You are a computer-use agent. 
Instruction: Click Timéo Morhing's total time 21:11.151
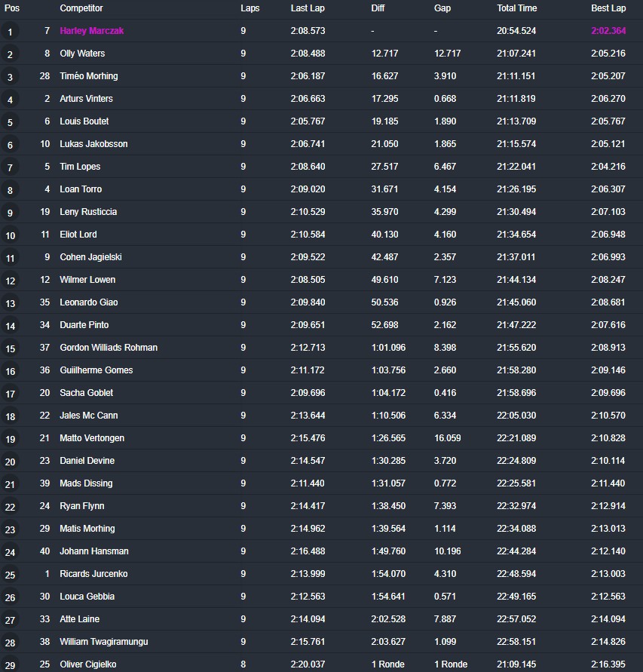tap(516, 76)
